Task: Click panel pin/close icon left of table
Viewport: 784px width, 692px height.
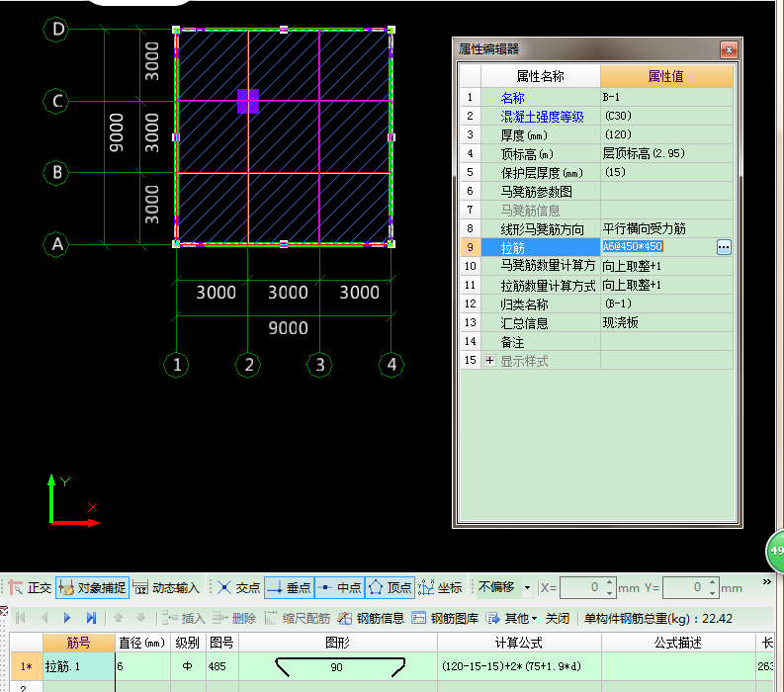Action: 4,611
